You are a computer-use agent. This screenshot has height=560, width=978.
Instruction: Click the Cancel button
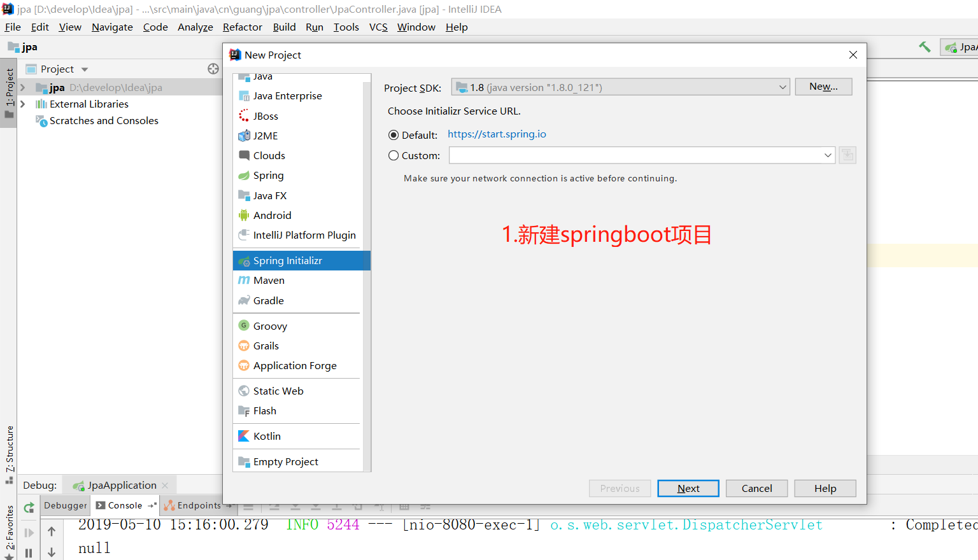[756, 488]
